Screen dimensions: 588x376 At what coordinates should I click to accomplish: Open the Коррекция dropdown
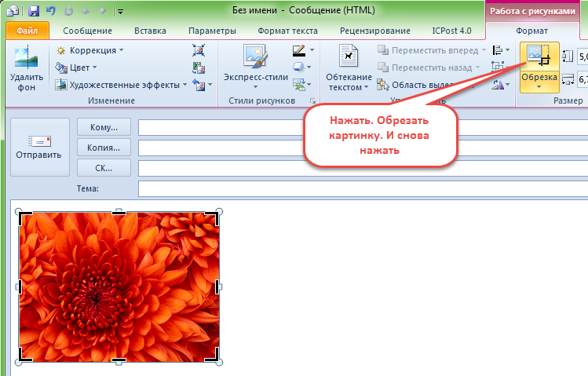[89, 50]
